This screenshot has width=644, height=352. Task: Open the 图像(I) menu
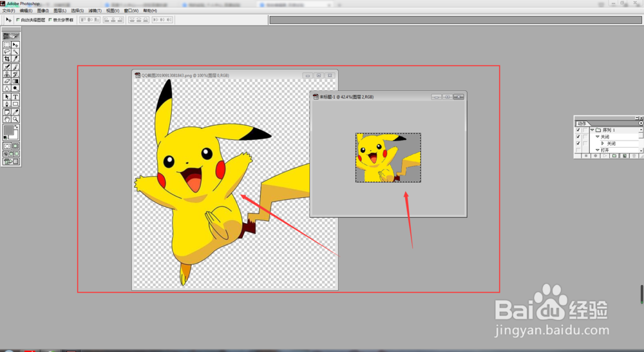click(x=43, y=11)
